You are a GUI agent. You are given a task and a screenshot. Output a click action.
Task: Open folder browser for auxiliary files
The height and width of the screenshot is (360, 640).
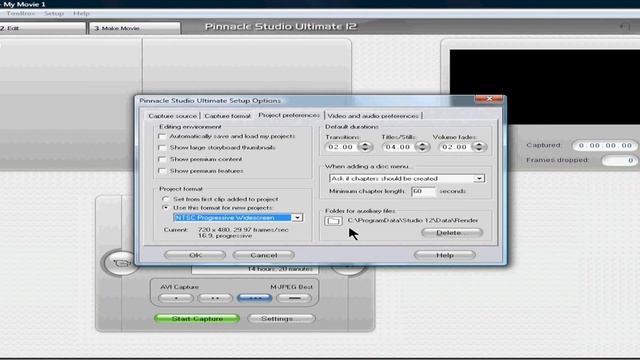tap(333, 221)
